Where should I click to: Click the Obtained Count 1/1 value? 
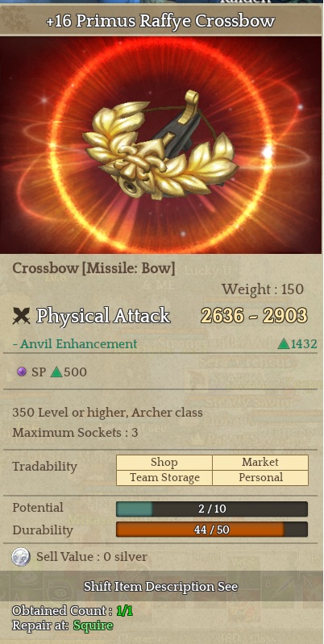pyautogui.click(x=124, y=611)
